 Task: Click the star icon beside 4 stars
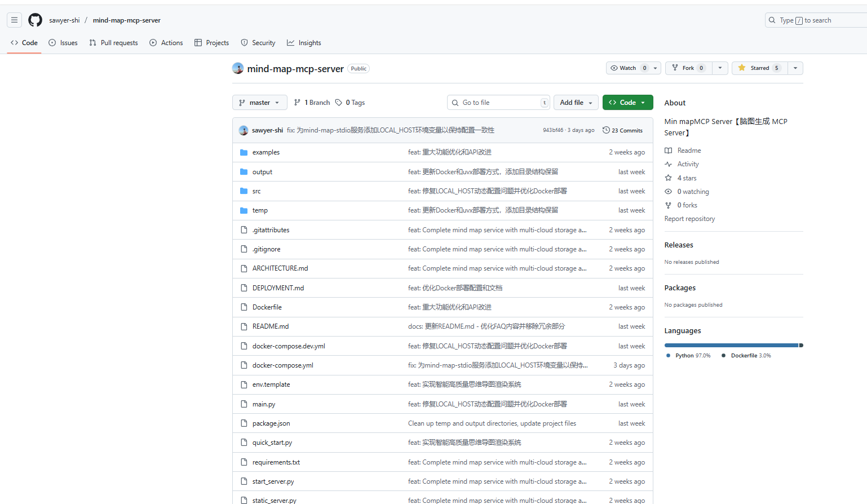(669, 178)
